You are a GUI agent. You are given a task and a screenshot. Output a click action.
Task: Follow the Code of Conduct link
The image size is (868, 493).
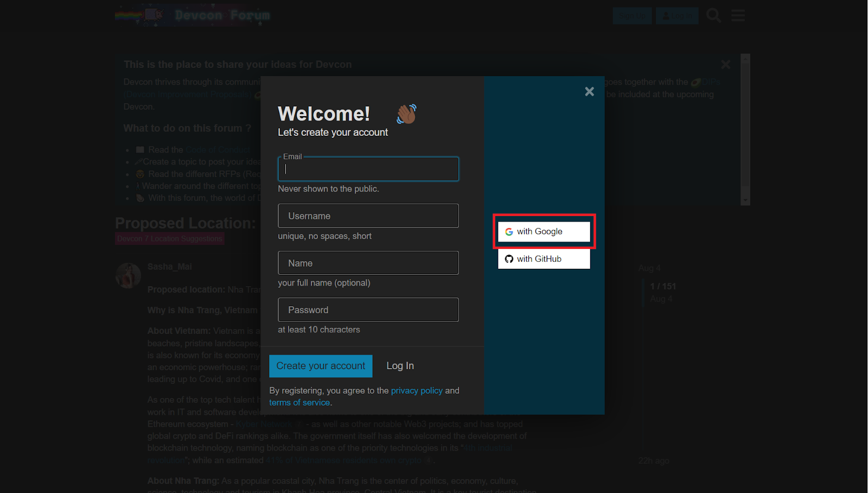[x=218, y=150]
